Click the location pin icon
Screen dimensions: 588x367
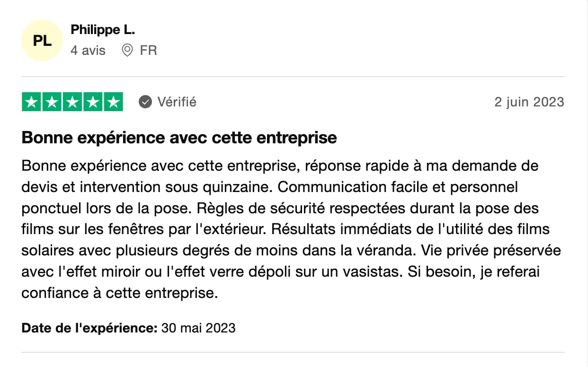[x=127, y=50]
